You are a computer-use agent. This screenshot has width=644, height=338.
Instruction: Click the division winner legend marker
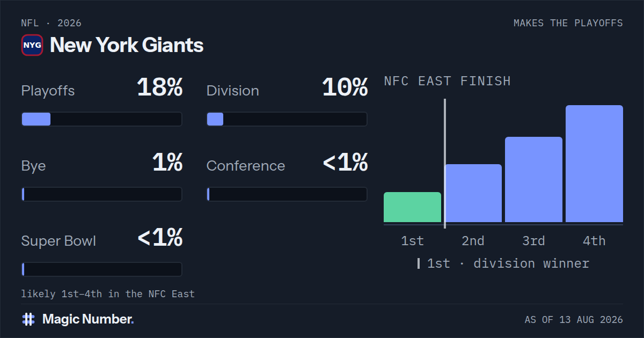click(419, 263)
